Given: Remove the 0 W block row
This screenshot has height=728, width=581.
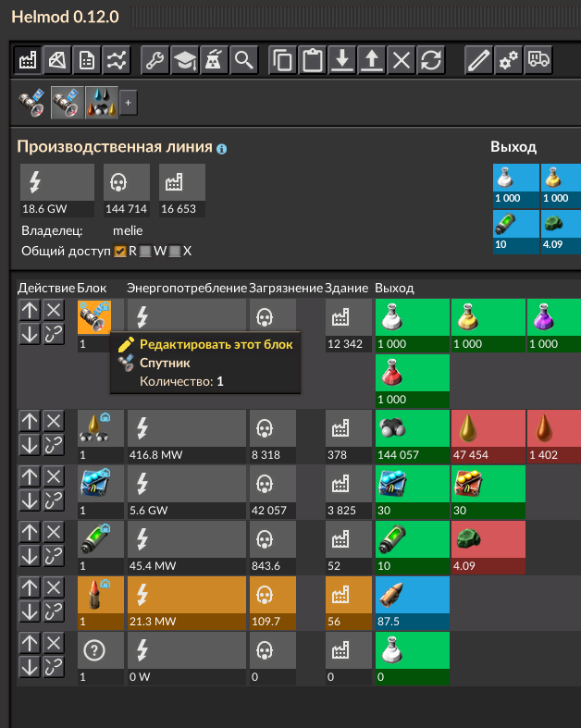Looking at the screenshot, I should pos(54,643).
